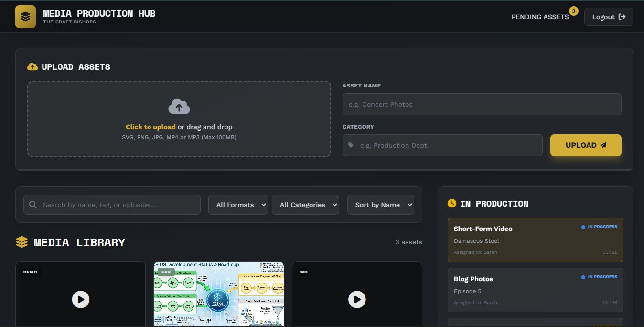Viewport: 644px width, 327px height.
Task: Focus the search by name field
Action: (x=112, y=205)
